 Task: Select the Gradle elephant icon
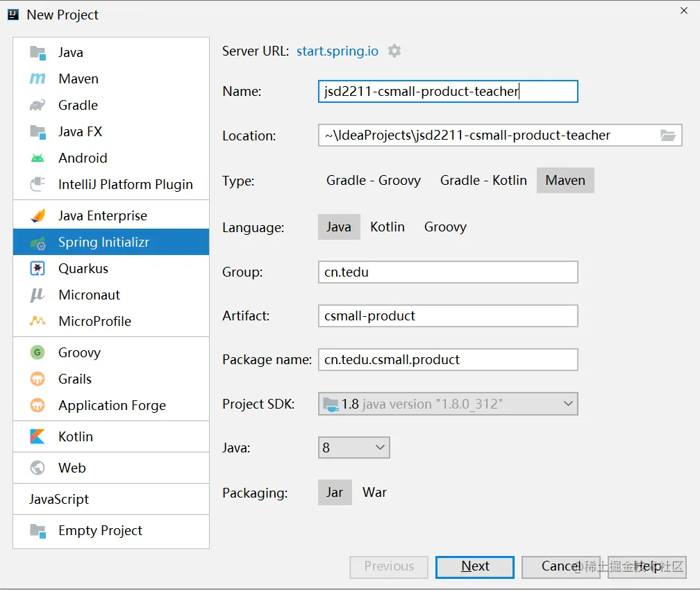coord(37,106)
